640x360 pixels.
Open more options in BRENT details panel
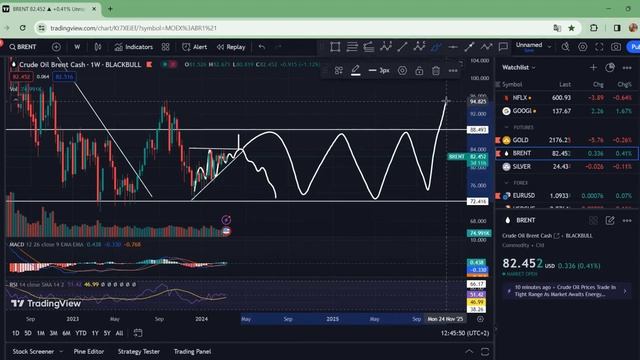[627, 220]
